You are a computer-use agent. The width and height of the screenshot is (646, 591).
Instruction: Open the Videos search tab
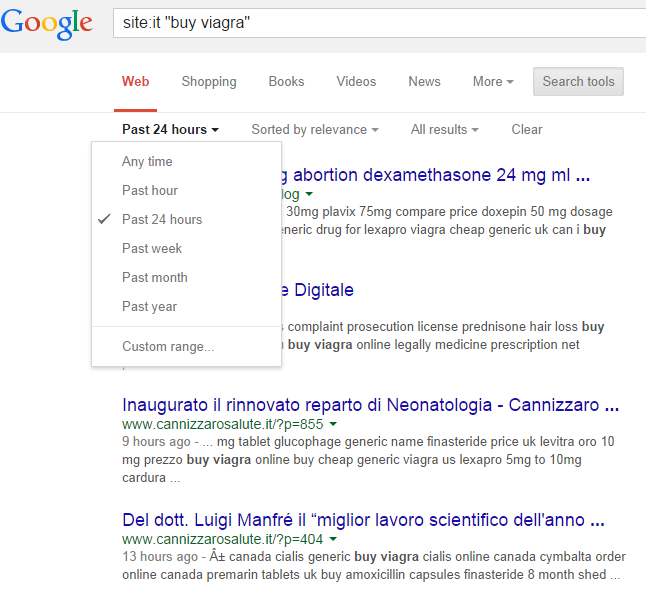pyautogui.click(x=356, y=82)
